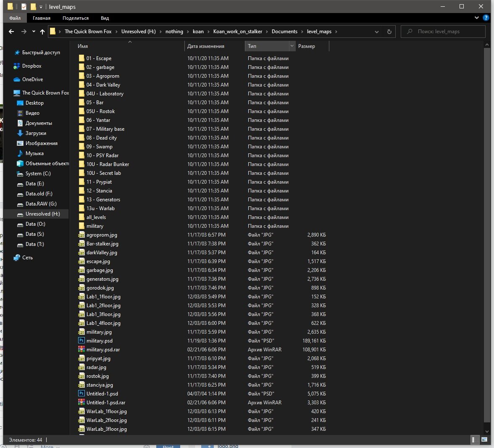Open Изображения in the navigation pane
This screenshot has height=448, width=494.
point(41,143)
